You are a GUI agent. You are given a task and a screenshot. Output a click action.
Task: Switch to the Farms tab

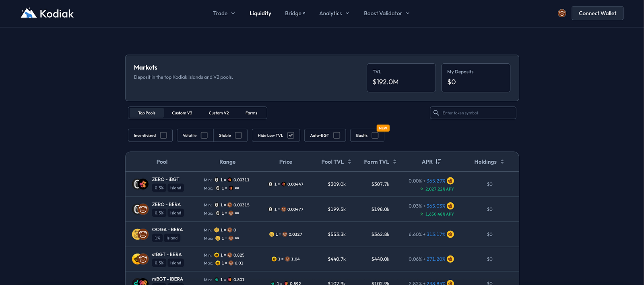251,113
